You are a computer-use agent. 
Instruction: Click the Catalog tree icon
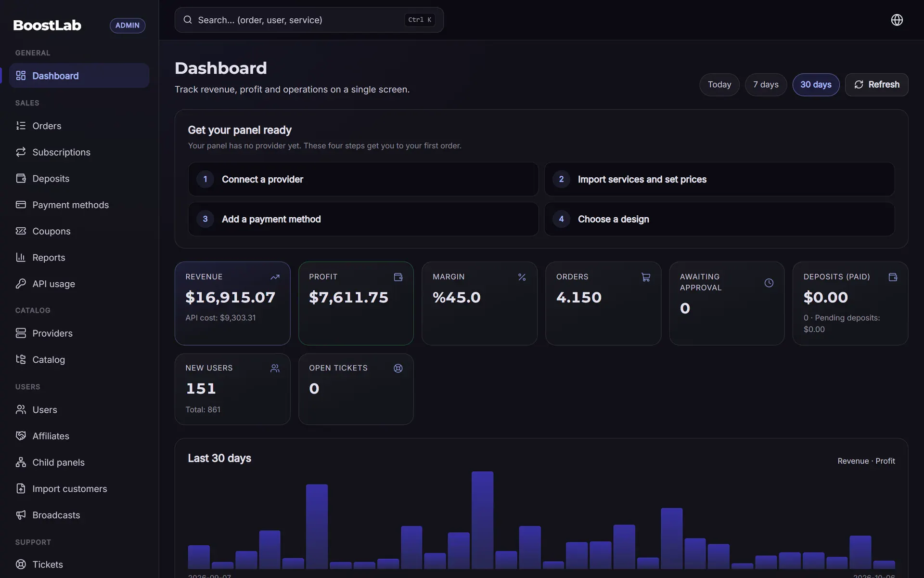pyautogui.click(x=21, y=359)
